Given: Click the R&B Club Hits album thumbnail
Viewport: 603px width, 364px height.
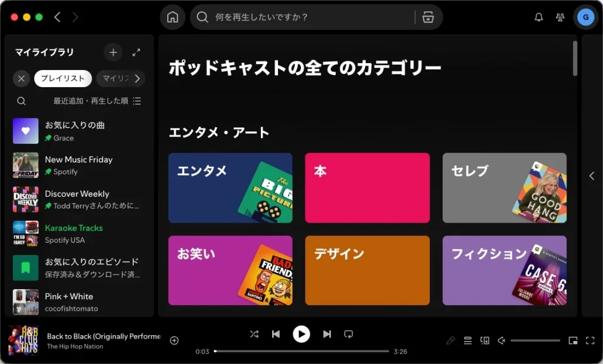Looking at the screenshot, I should 24,340.
